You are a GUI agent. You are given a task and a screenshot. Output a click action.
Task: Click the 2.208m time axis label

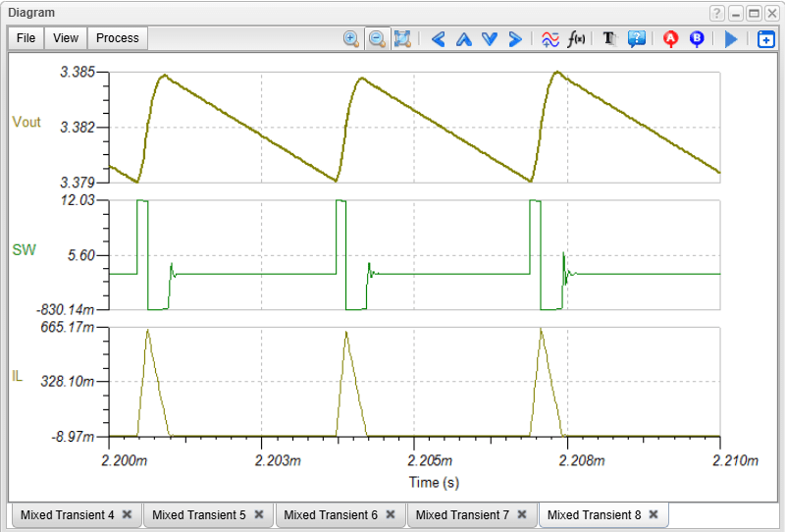pyautogui.click(x=582, y=460)
